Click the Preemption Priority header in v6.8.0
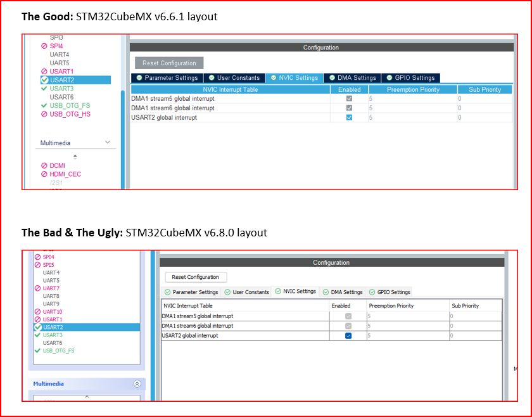532x417 pixels. tap(408, 306)
